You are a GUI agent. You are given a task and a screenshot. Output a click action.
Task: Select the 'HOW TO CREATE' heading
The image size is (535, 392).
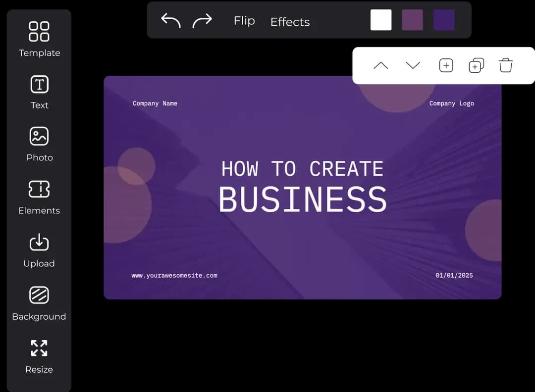(x=302, y=169)
